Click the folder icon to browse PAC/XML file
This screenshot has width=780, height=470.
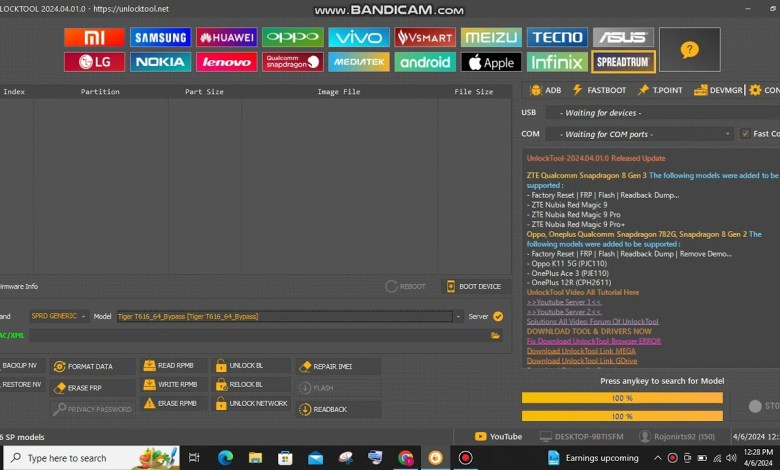(496, 335)
